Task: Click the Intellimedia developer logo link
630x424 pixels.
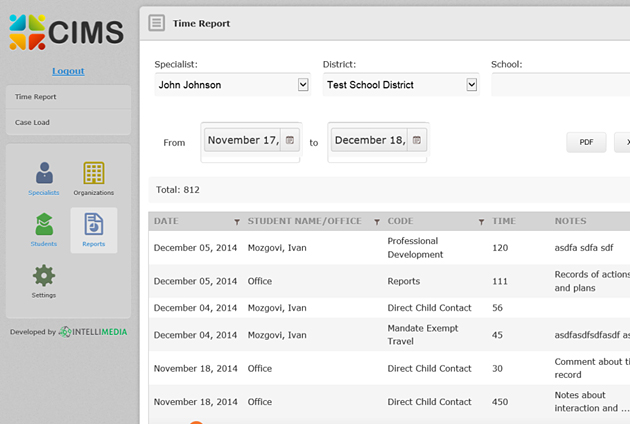Action: click(93, 332)
